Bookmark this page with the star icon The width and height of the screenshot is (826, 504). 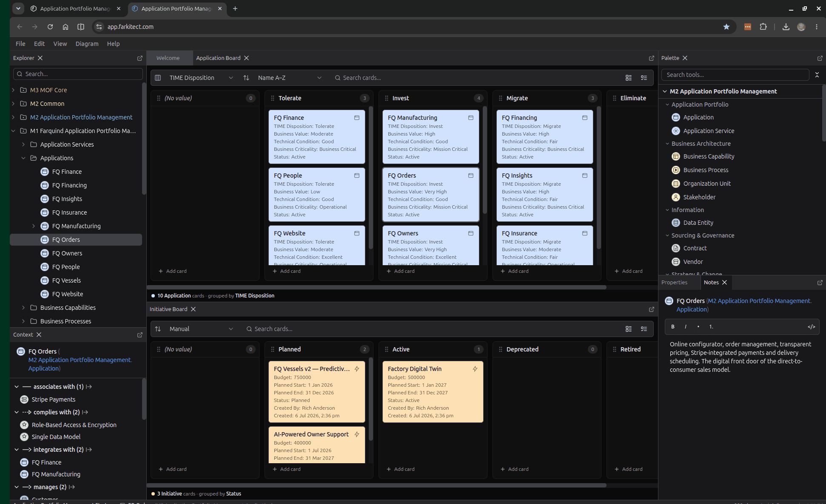[x=726, y=27]
